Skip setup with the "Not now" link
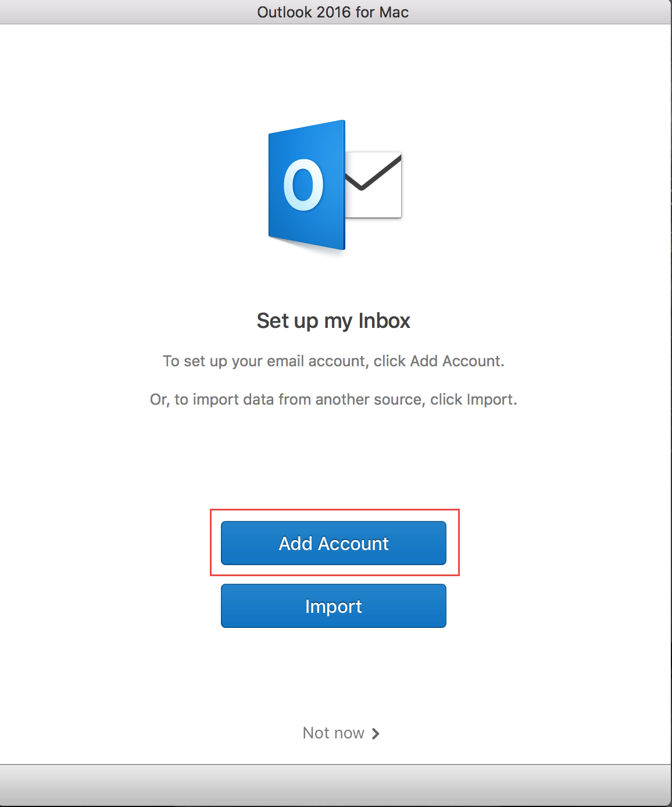 [x=334, y=733]
